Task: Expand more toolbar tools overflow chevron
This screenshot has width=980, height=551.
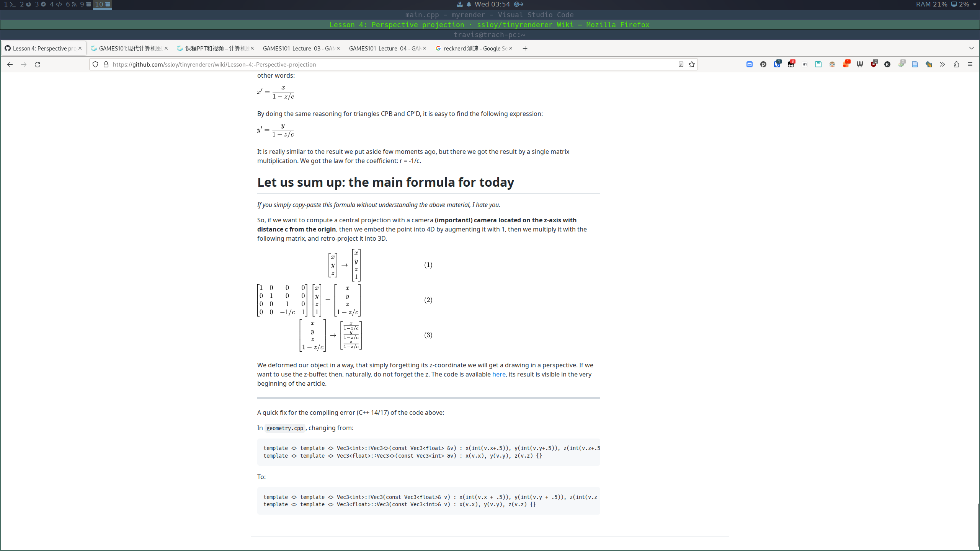Action: click(x=942, y=64)
